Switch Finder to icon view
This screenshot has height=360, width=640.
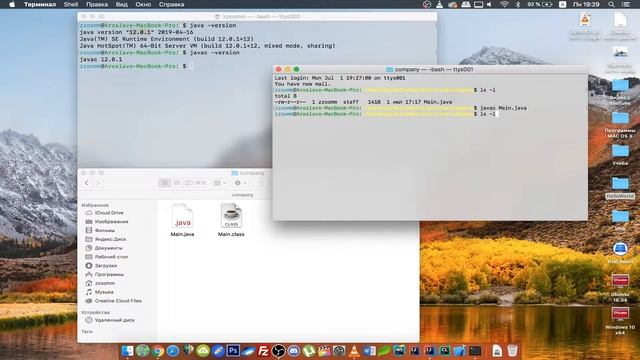164,183
